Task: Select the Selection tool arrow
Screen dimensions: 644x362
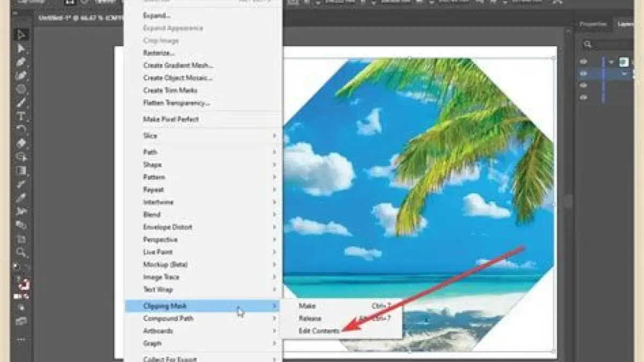Action: point(21,35)
